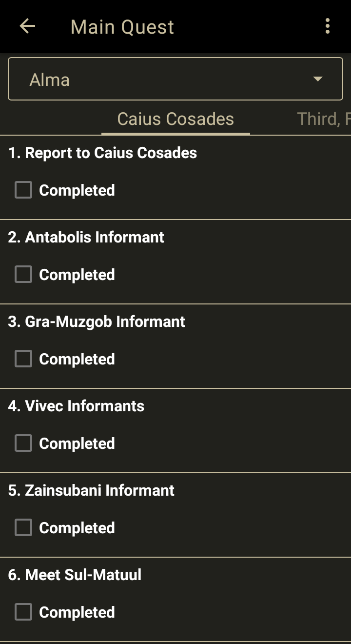Select the Zainsubani Informant quest title
The width and height of the screenshot is (351, 644).
click(91, 490)
